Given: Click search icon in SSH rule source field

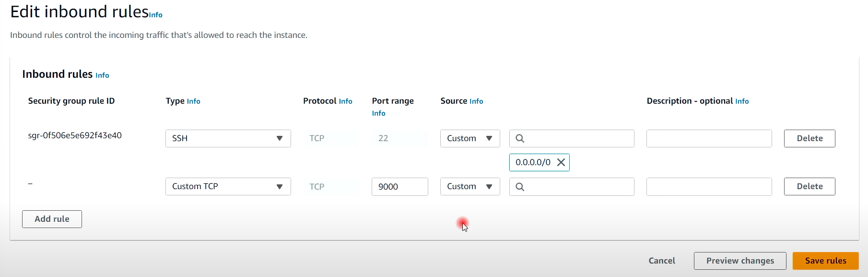Looking at the screenshot, I should coord(520,138).
